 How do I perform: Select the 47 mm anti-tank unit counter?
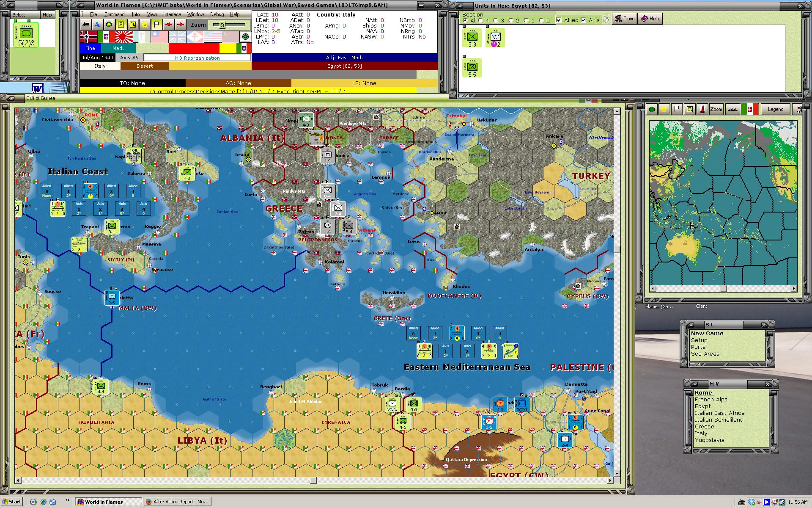coord(495,38)
